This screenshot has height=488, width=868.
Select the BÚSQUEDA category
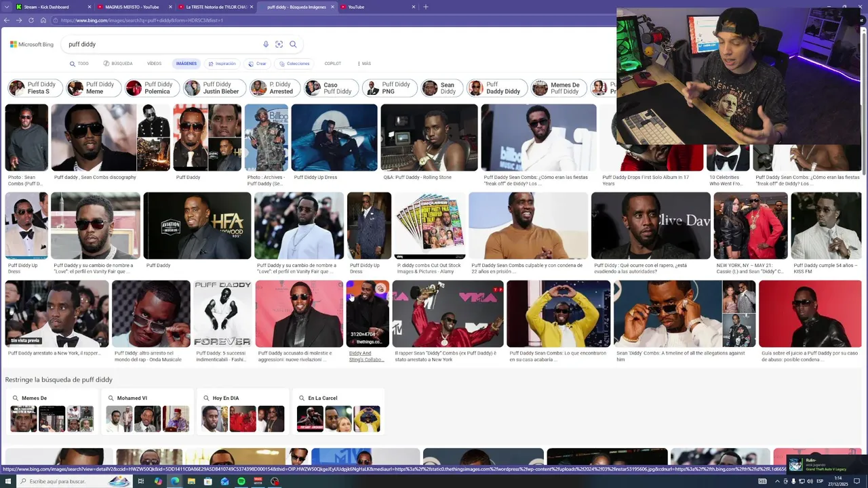coord(118,64)
